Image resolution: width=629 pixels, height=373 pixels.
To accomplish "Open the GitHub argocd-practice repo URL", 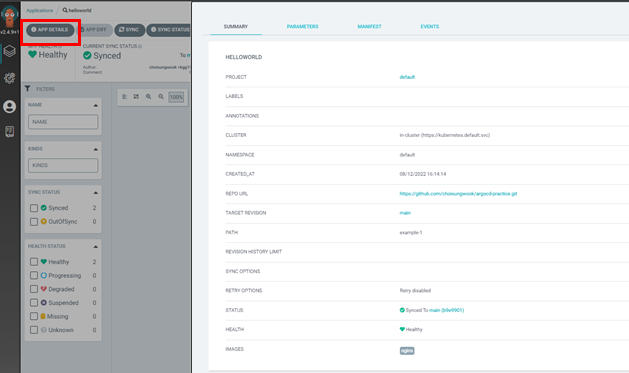I will click(458, 194).
